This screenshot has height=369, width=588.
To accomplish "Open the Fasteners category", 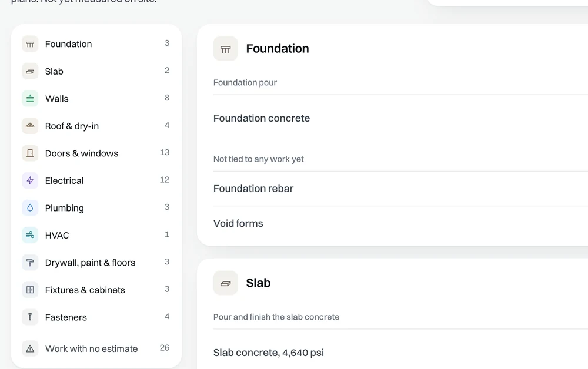I will 96,317.
